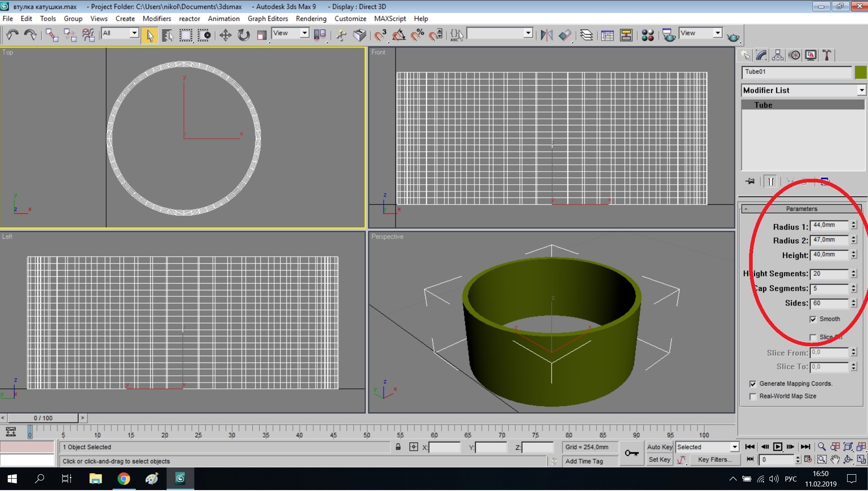The width and height of the screenshot is (868, 491).
Task: Open the Rendering menu
Action: pyautogui.click(x=311, y=19)
